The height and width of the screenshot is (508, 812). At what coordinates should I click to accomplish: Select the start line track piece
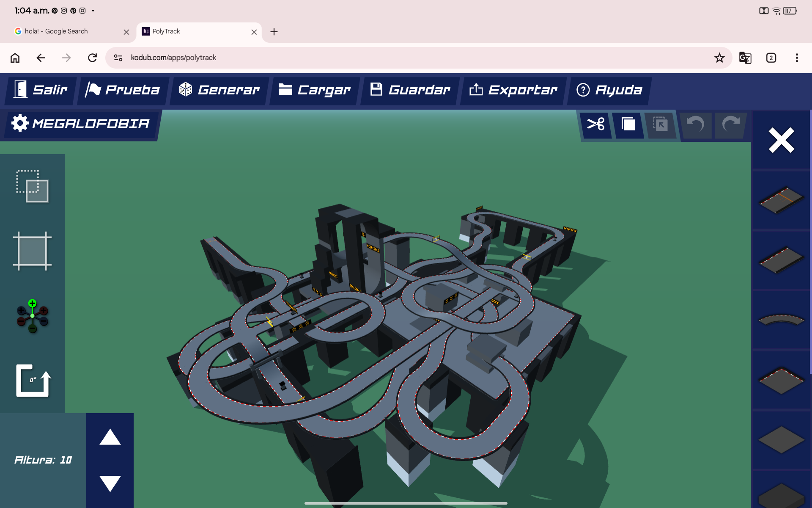[x=781, y=200]
